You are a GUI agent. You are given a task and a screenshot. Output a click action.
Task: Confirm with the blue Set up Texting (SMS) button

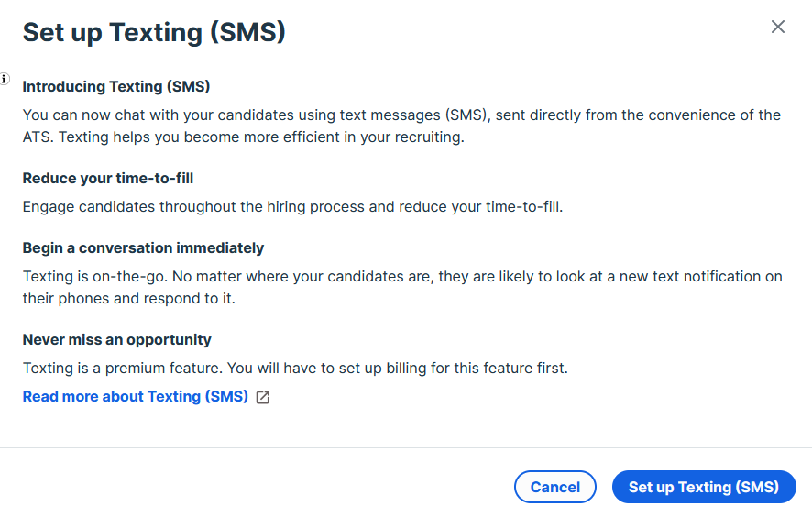(x=703, y=487)
